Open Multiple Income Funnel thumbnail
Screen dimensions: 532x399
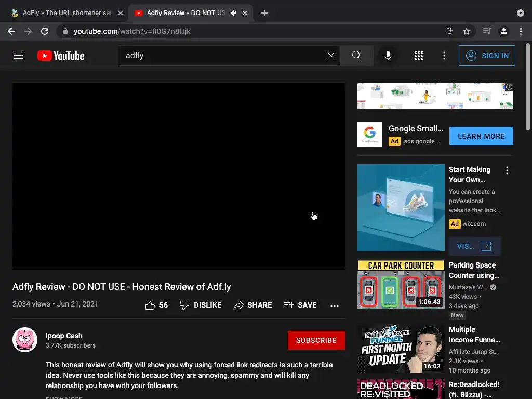pos(401,349)
